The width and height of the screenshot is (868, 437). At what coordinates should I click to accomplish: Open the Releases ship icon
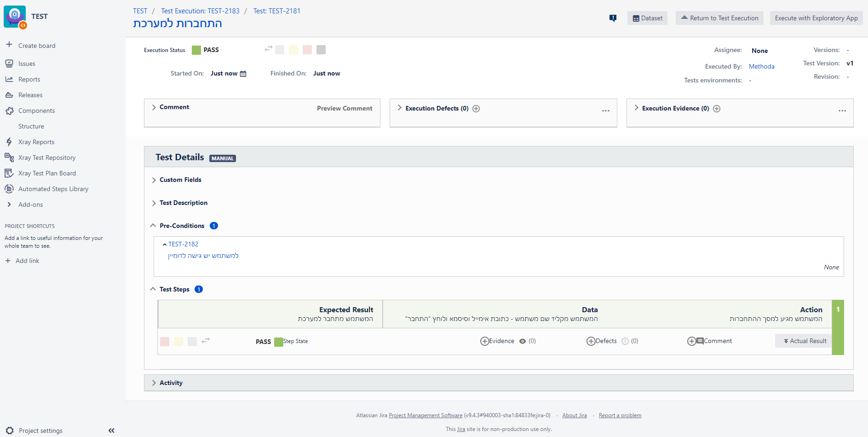(9, 95)
